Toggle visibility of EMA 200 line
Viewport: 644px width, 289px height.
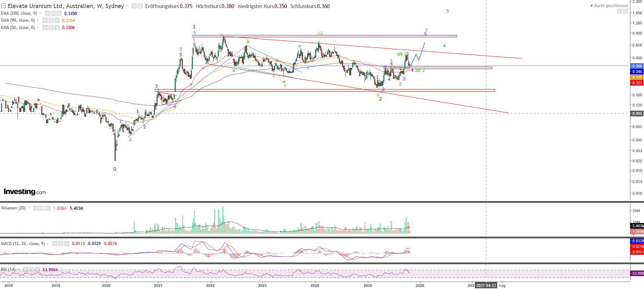(x=47, y=13)
